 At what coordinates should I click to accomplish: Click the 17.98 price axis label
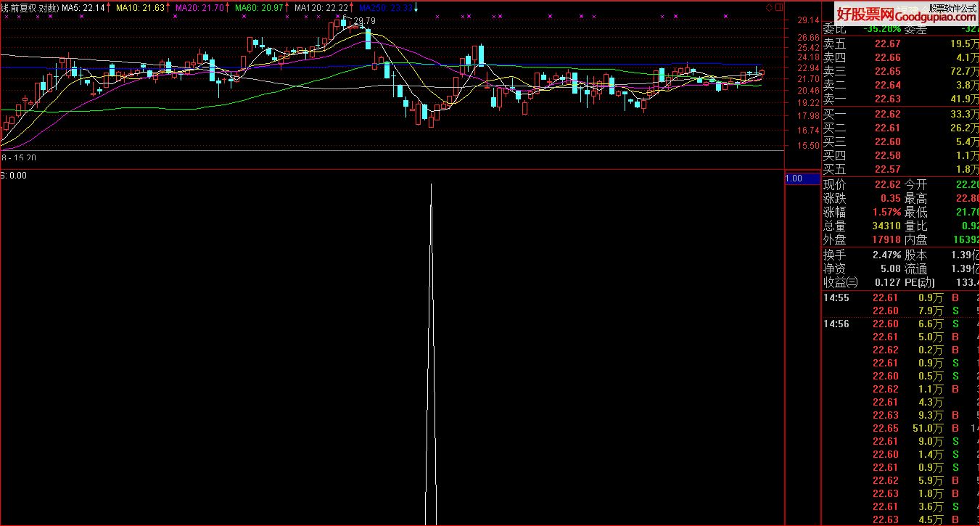pos(807,116)
